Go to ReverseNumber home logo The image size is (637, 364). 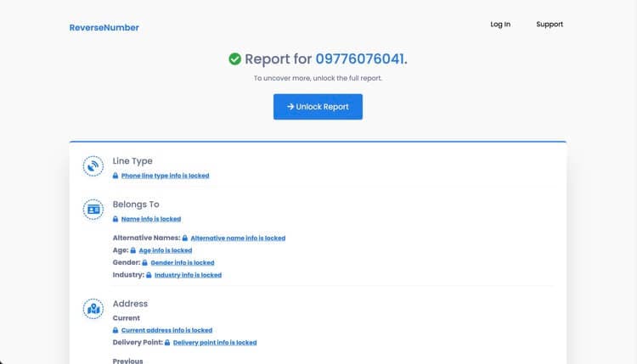[x=104, y=28]
